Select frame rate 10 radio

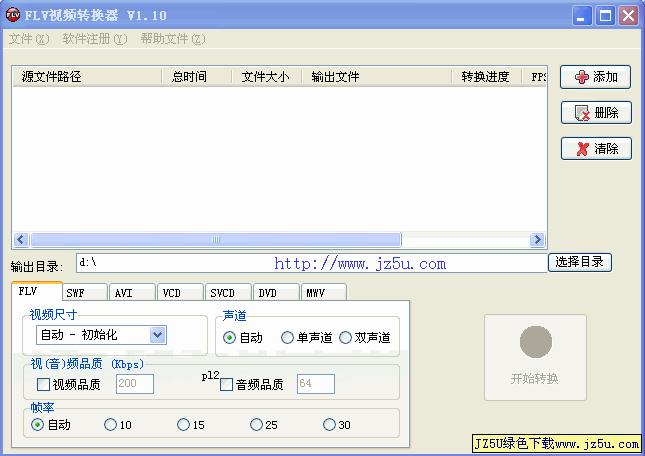(110, 424)
